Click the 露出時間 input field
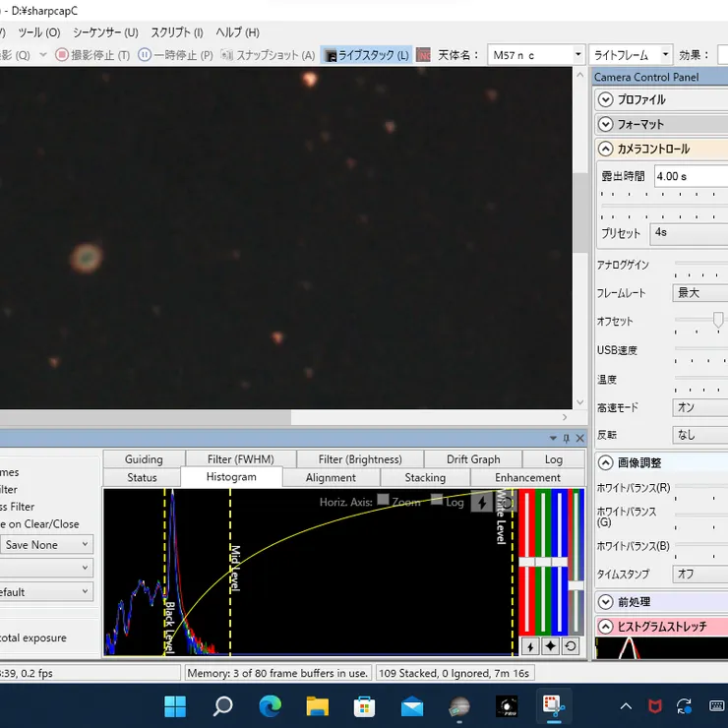The width and height of the screenshot is (728, 728). pyautogui.click(x=691, y=176)
